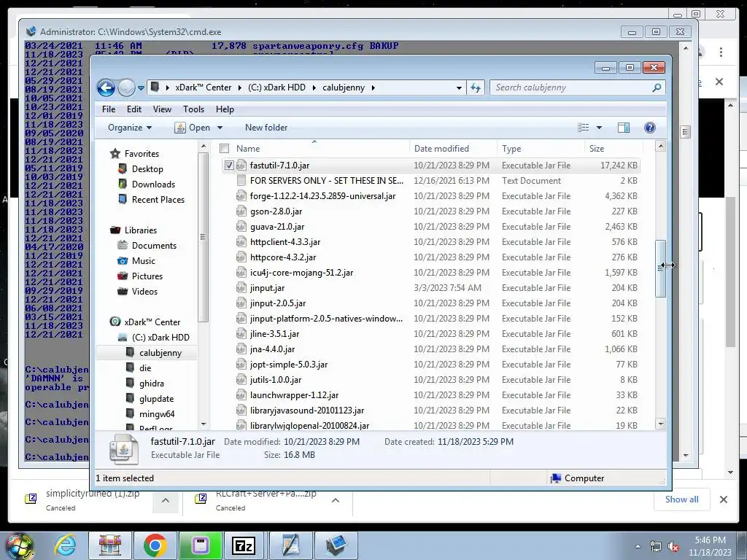747x560 pixels.
Task: Click the file list vertical scrollbar thumb
Action: [x=660, y=268]
